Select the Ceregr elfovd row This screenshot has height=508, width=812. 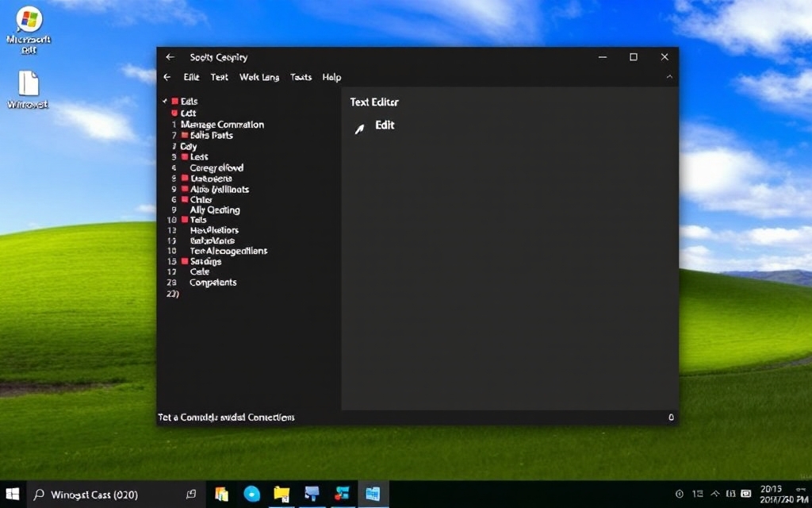pyautogui.click(x=216, y=167)
